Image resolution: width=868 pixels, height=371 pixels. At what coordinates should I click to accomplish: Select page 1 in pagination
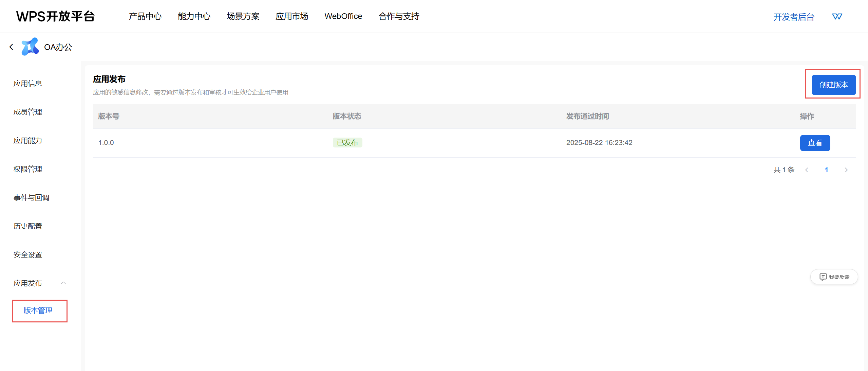click(x=826, y=170)
